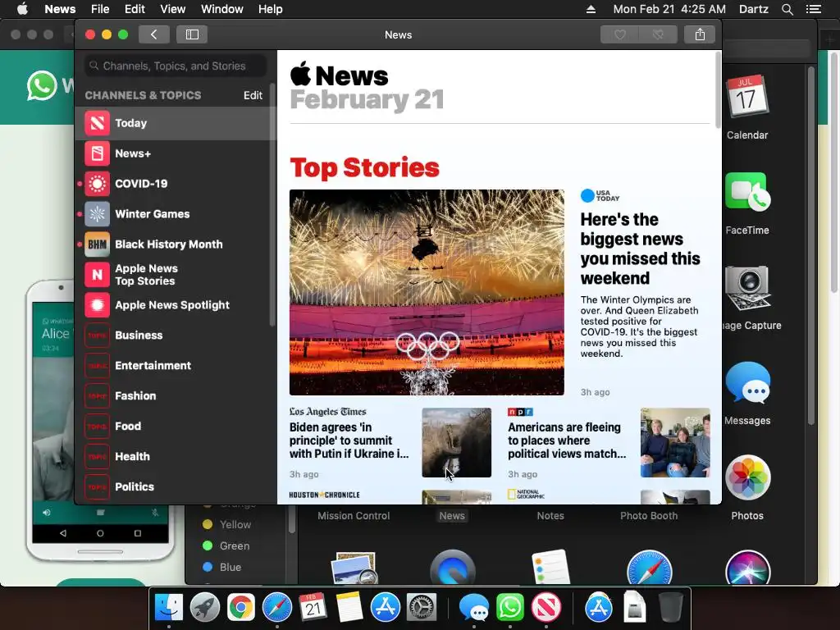Open the Edit menu
Screen dimensions: 840x630
pos(135,9)
